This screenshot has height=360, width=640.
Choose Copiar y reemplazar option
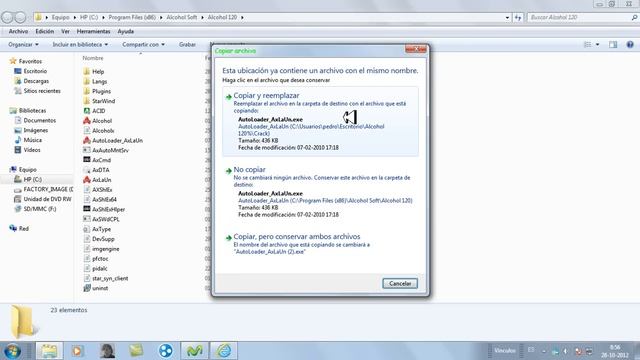pyautogui.click(x=320, y=121)
